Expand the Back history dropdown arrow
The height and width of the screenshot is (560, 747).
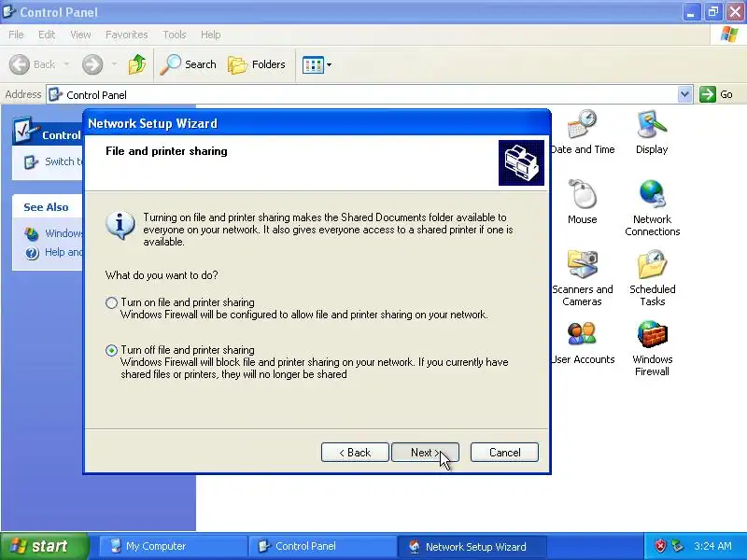[x=66, y=63]
